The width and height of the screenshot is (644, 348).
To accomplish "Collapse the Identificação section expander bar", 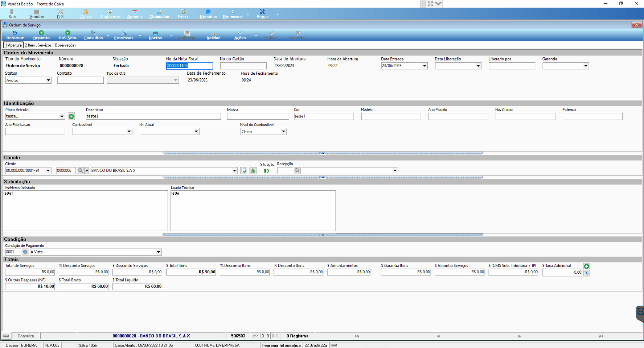I will click(323, 153).
